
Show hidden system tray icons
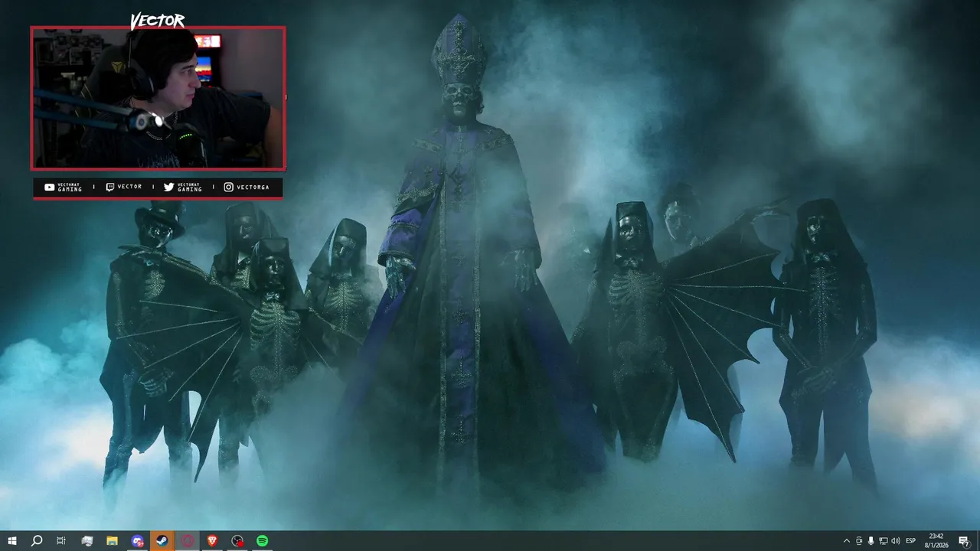(846, 540)
